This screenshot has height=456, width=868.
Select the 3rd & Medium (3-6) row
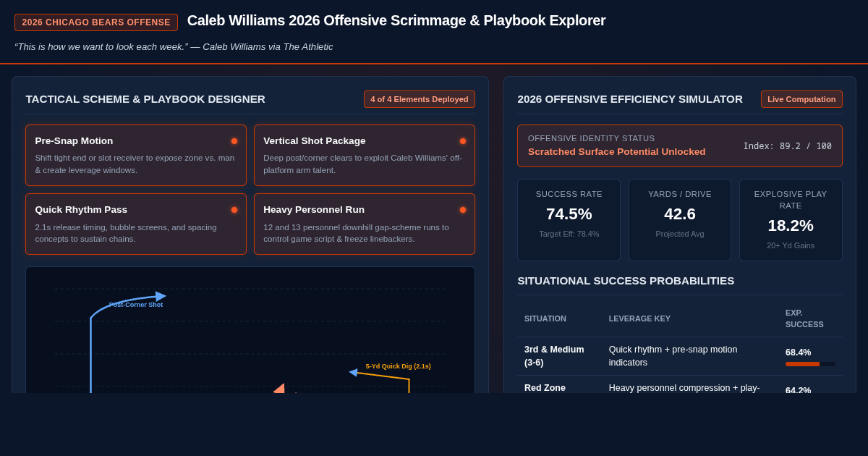coord(680,356)
